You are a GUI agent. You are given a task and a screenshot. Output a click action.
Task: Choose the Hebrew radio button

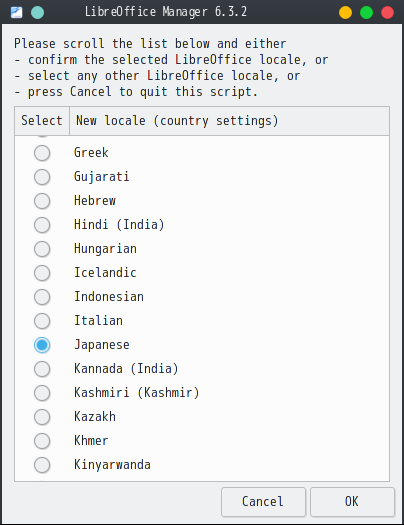tap(42, 201)
